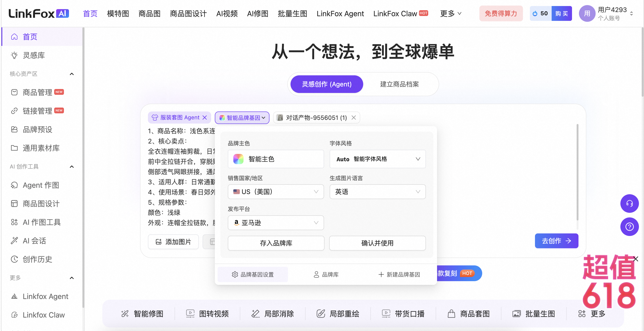Click the 图转视频 toolbar icon
Image resolution: width=644 pixels, height=331 pixels.
tap(190, 314)
